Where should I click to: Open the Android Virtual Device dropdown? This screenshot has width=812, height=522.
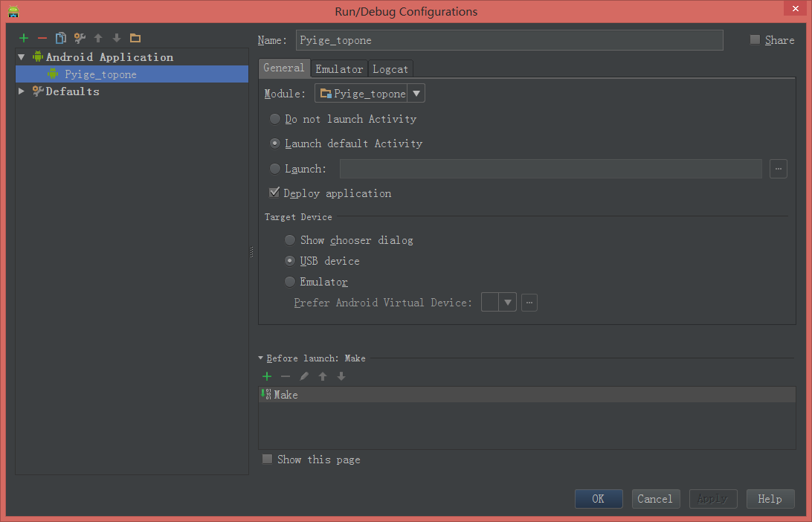point(508,302)
